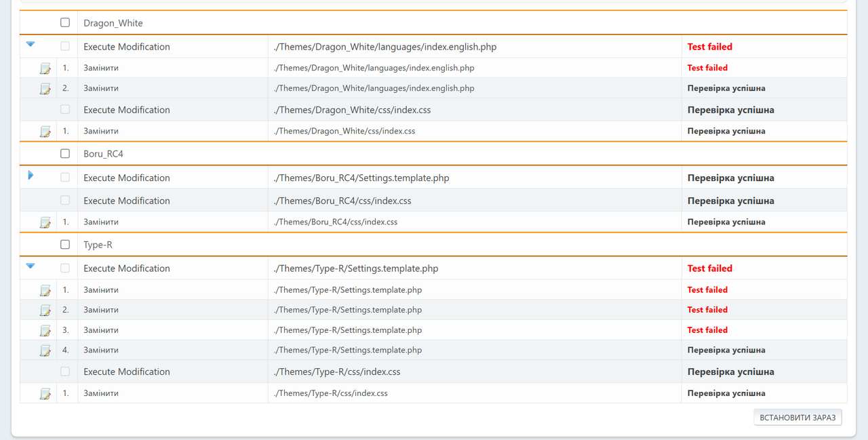
Task: Tick the Dragon_White theme checkbox
Action: (65, 22)
